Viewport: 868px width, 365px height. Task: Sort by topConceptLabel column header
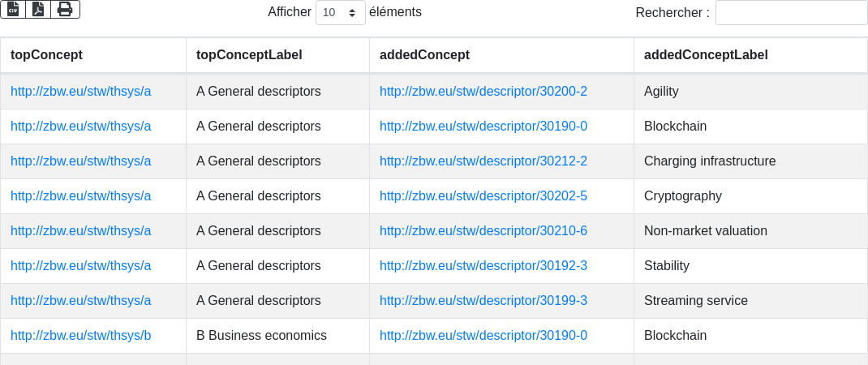249,55
